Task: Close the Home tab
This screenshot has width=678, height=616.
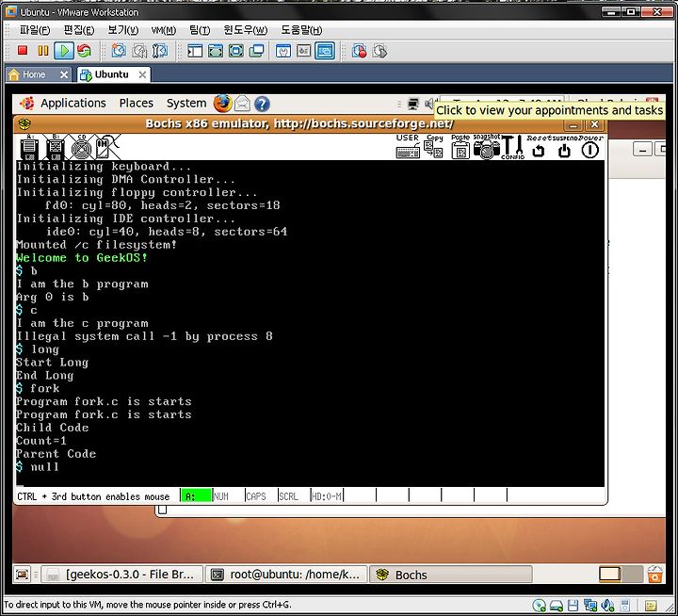Action: click(64, 74)
